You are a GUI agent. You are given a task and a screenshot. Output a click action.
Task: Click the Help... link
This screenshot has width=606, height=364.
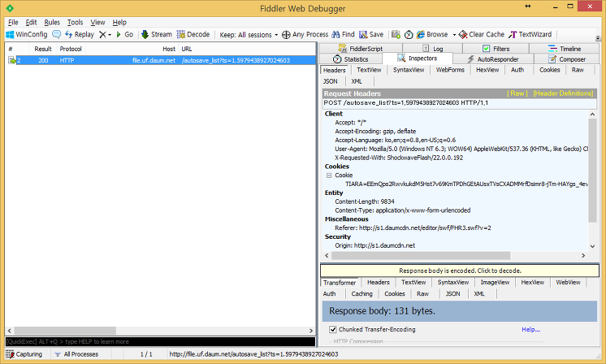530,330
